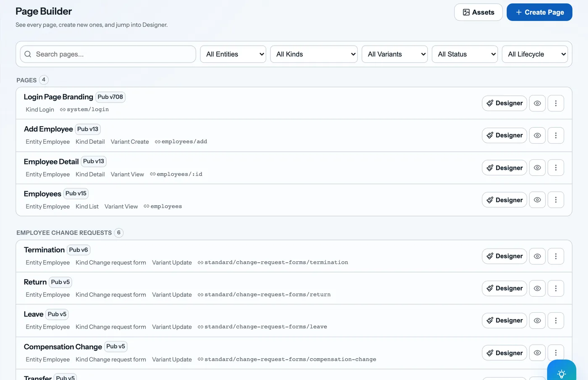Viewport: 588px width, 380px height.
Task: Click the employees/add route link
Action: (x=181, y=142)
